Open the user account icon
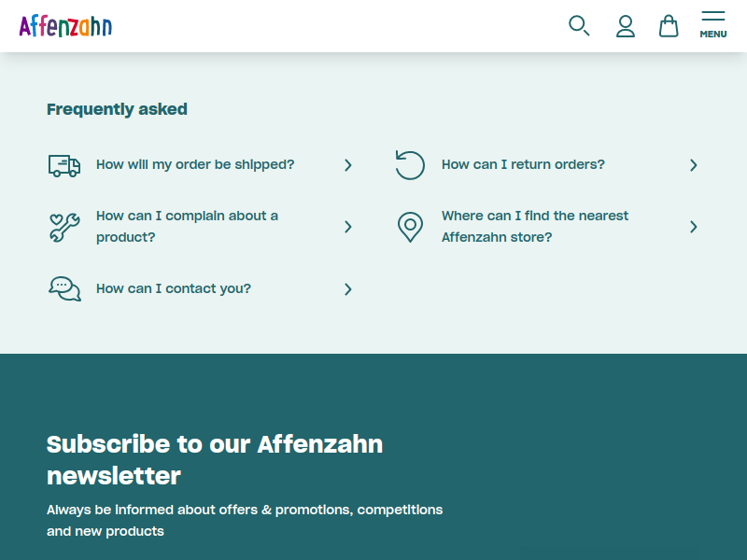The height and width of the screenshot is (560, 747). click(x=626, y=26)
